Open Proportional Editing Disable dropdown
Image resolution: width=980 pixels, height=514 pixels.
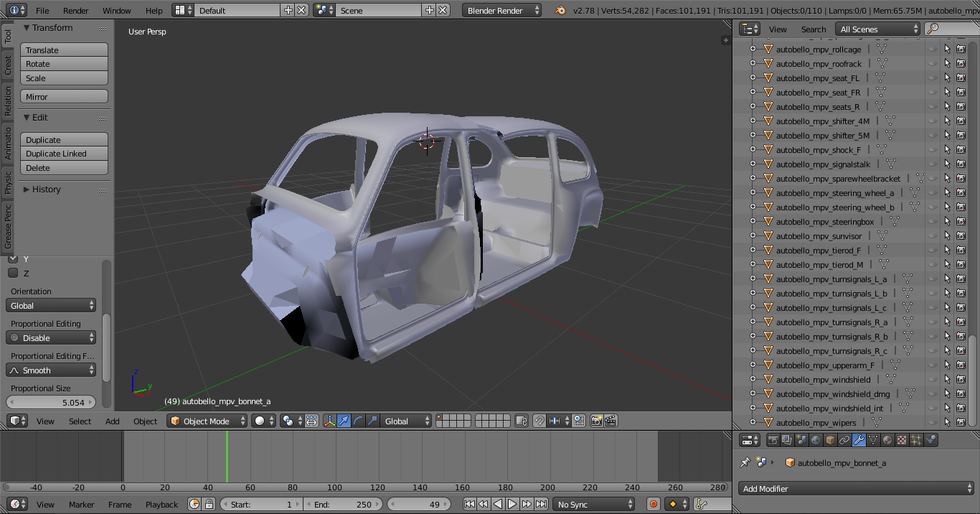51,338
